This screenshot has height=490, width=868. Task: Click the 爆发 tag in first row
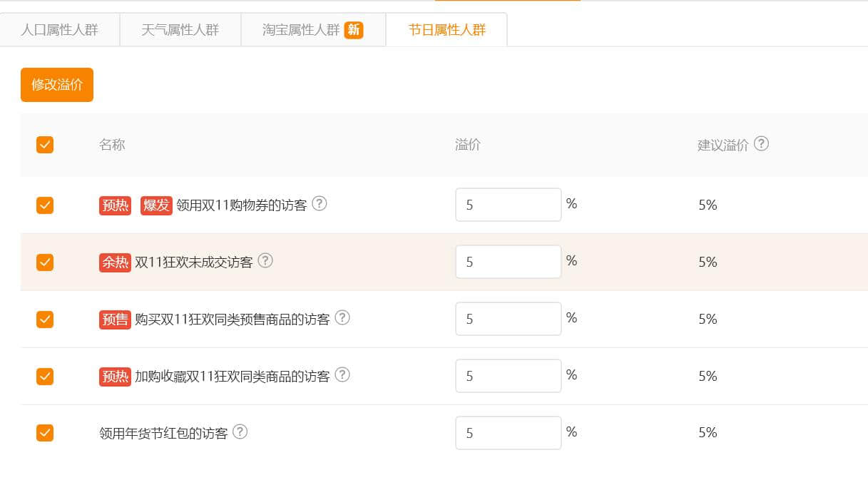point(156,205)
